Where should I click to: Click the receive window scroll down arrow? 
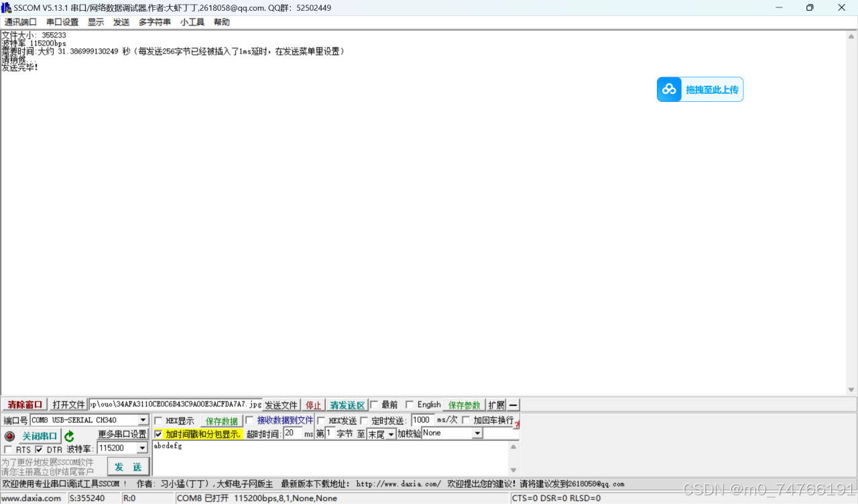coord(852,389)
